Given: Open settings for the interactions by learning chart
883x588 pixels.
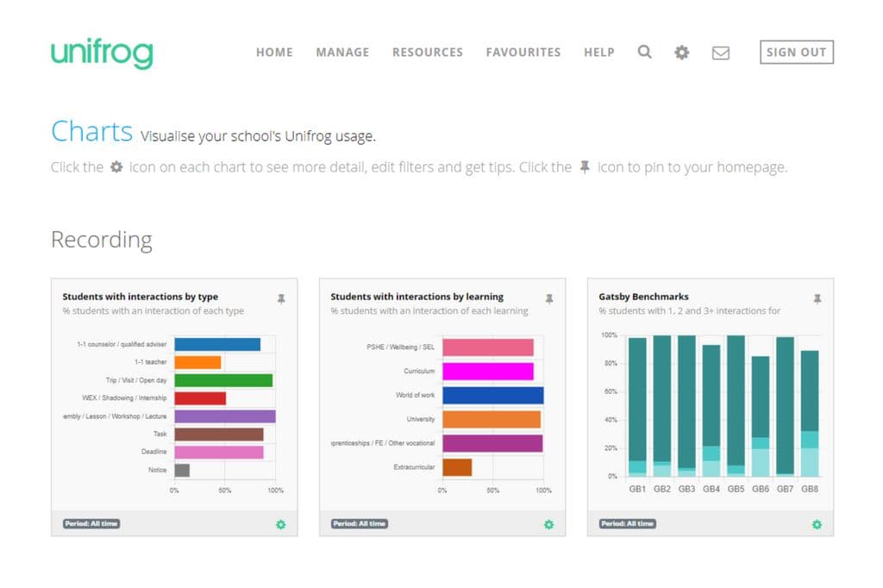Looking at the screenshot, I should point(548,524).
